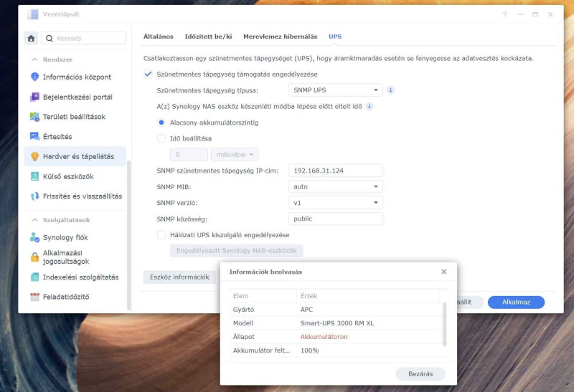Click the Frissítés és visszaállítás icon
The image size is (574, 392).
(34, 196)
